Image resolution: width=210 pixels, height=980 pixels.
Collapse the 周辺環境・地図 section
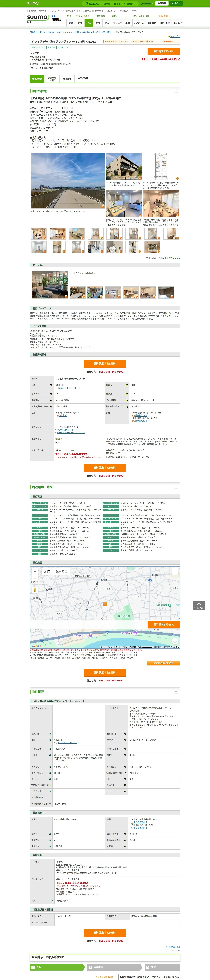click(176, 487)
